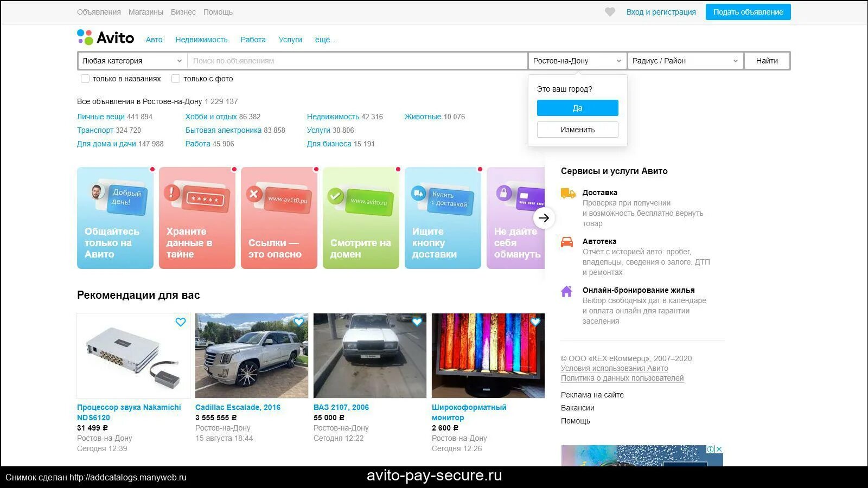Image resolution: width=868 pixels, height=488 pixels.
Task: Click 'Вход и регистрация' link
Action: tap(661, 12)
